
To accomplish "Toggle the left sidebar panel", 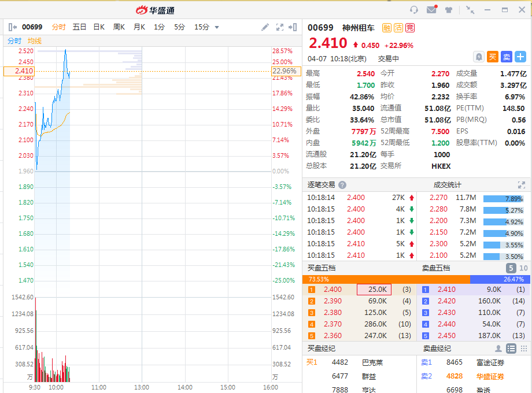I will pos(13,27).
